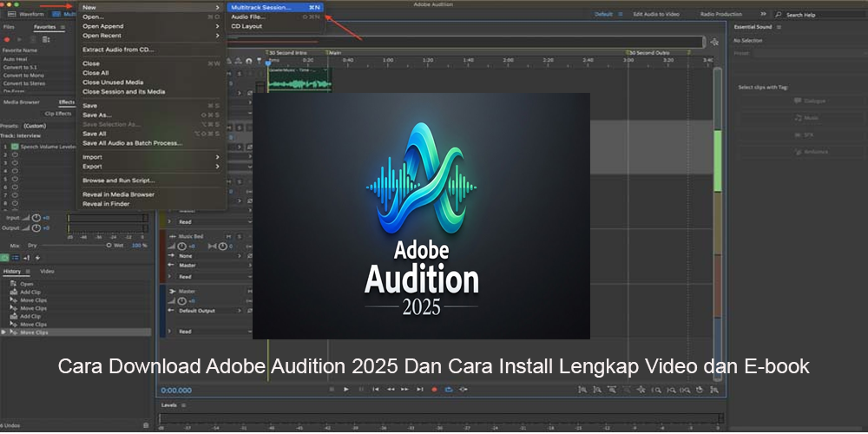Open the Favorites panel menu icon

coord(62,27)
